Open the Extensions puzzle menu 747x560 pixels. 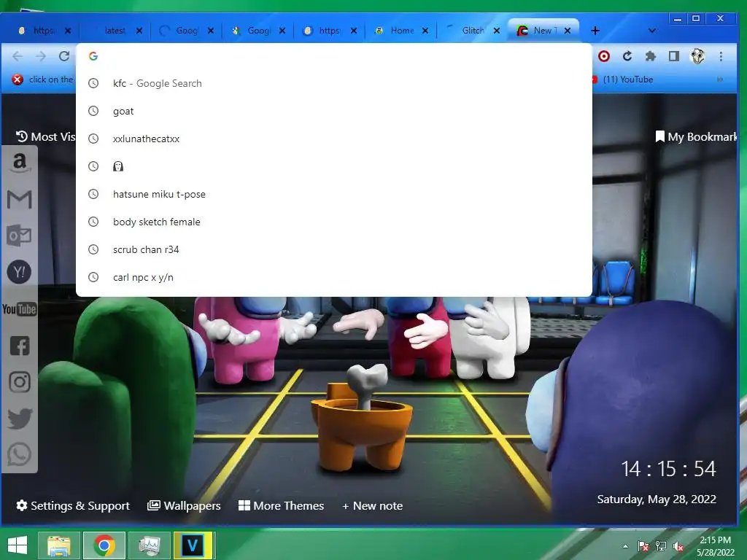tap(650, 56)
